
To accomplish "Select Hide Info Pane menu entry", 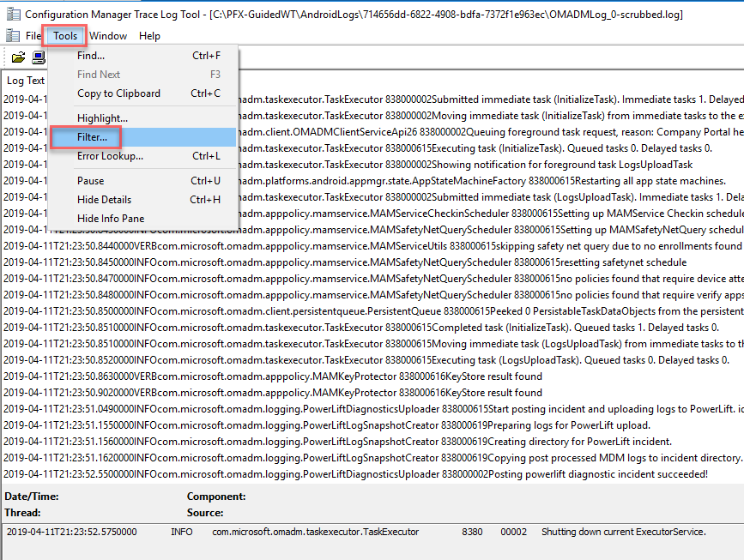I will click(142, 219).
